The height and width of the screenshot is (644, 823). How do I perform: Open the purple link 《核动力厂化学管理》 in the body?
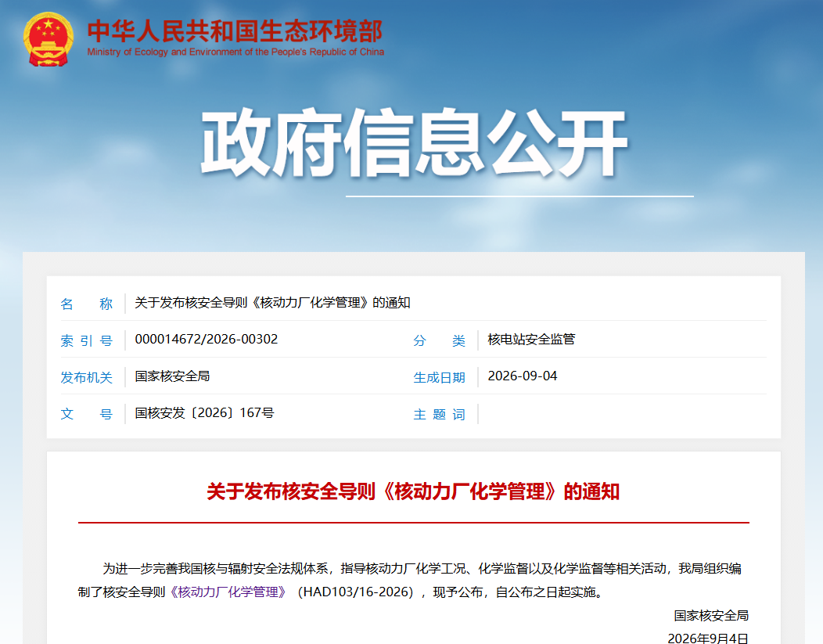coord(228,592)
